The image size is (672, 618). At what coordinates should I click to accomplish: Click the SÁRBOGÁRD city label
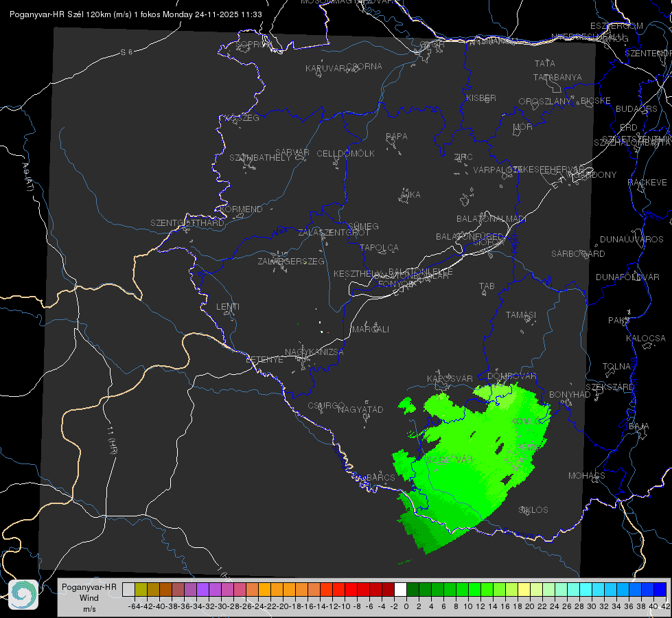(x=578, y=254)
